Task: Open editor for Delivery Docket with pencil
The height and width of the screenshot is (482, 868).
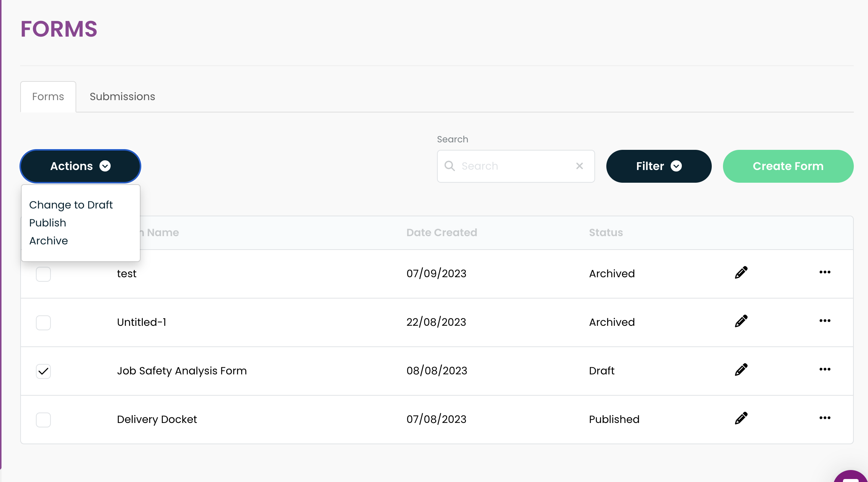Action: pos(741,418)
